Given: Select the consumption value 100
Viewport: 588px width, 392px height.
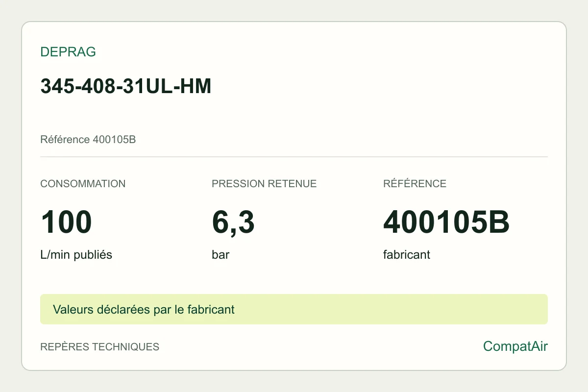Looking at the screenshot, I should 66,222.
